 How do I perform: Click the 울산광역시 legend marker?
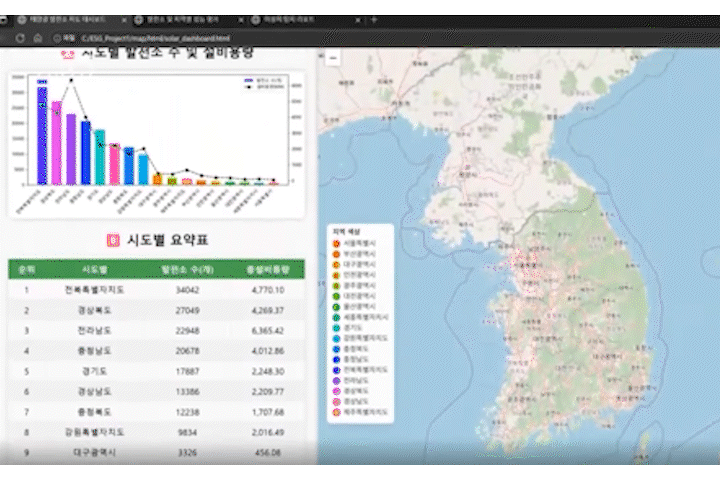point(336,307)
